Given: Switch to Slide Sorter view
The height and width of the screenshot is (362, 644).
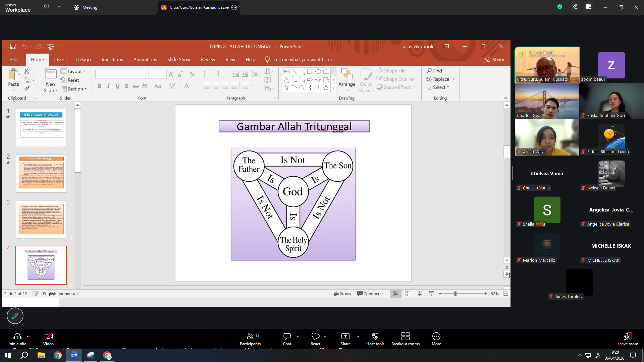Looking at the screenshot, I should [x=408, y=294].
